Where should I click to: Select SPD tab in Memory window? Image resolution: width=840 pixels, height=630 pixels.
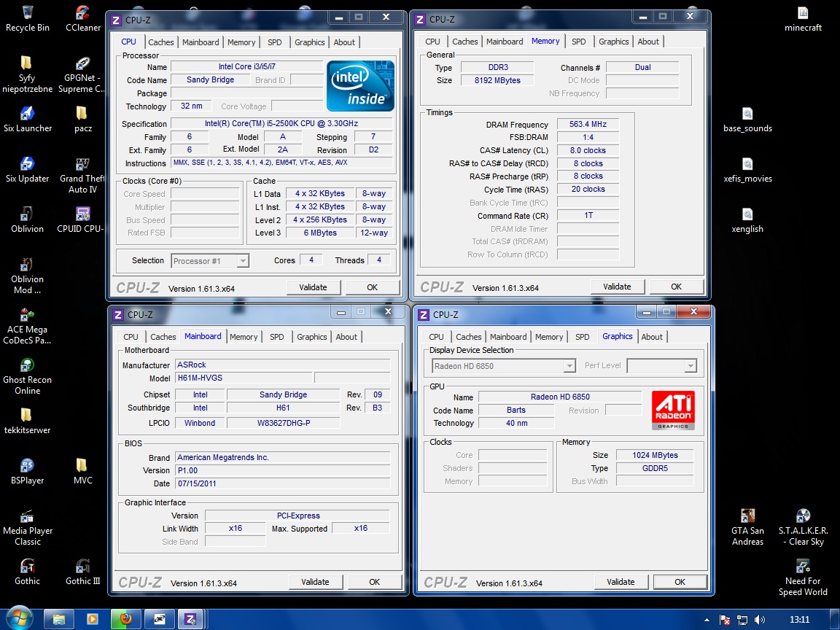click(x=578, y=42)
